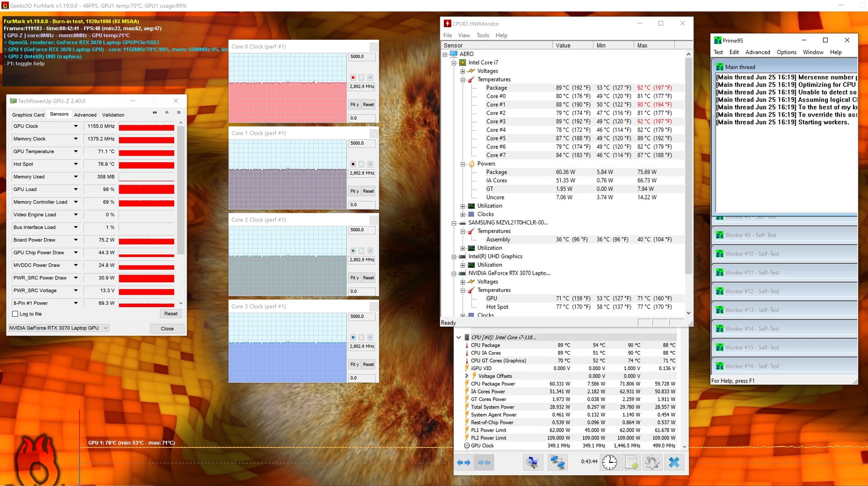Click the HWMonitor vertical scrollbar thumb

tap(689, 165)
